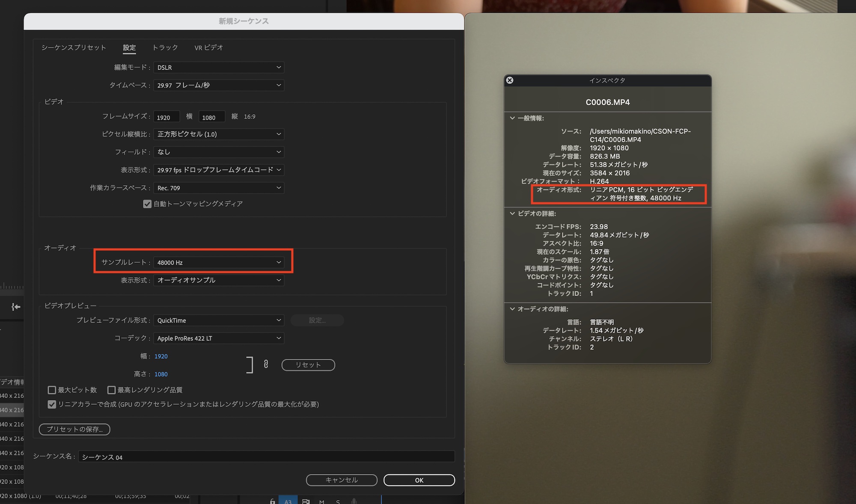856x504 pixels.
Task: Toggle composite in linear color checkbox
Action: tap(52, 404)
